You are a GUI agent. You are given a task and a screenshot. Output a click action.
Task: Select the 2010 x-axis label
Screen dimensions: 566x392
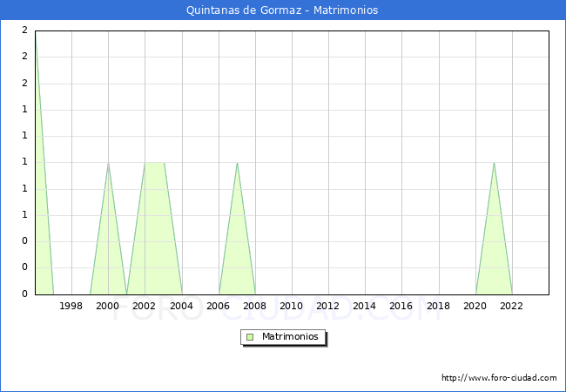292,306
